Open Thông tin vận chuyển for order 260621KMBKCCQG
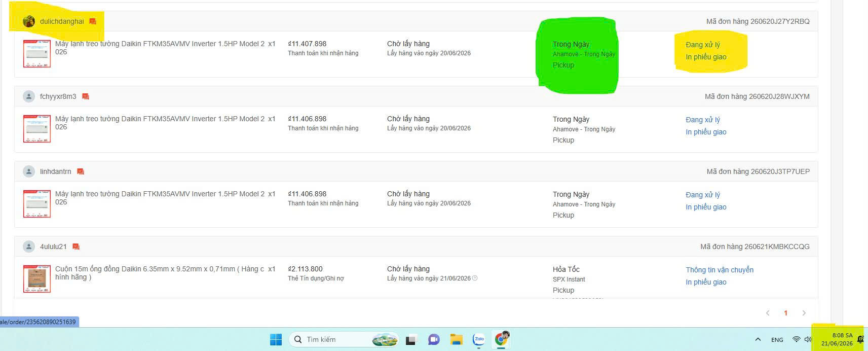Viewport: 868px width, 351px height. point(720,270)
